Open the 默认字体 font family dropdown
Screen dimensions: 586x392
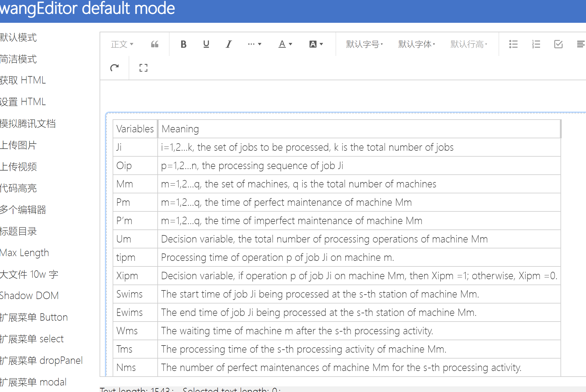coord(416,44)
